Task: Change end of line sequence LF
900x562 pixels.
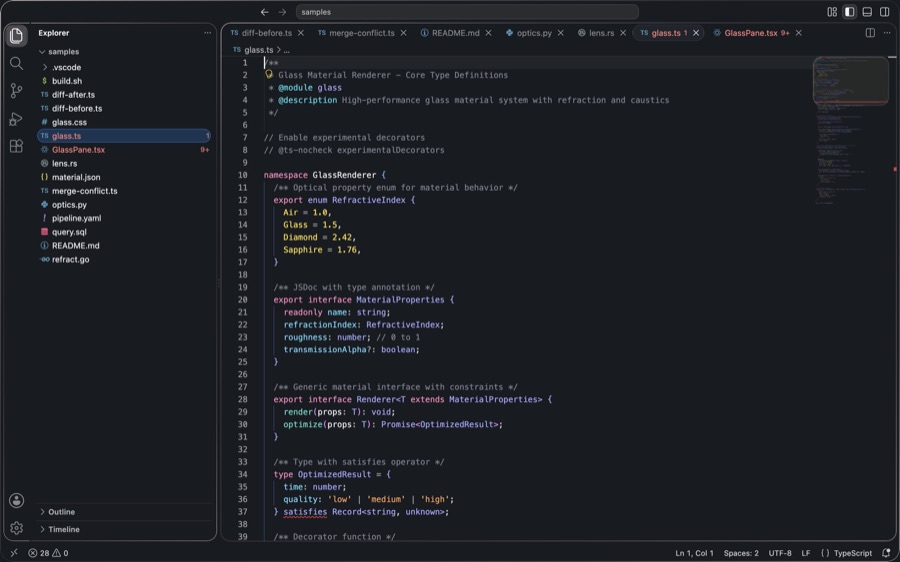Action: click(x=806, y=553)
